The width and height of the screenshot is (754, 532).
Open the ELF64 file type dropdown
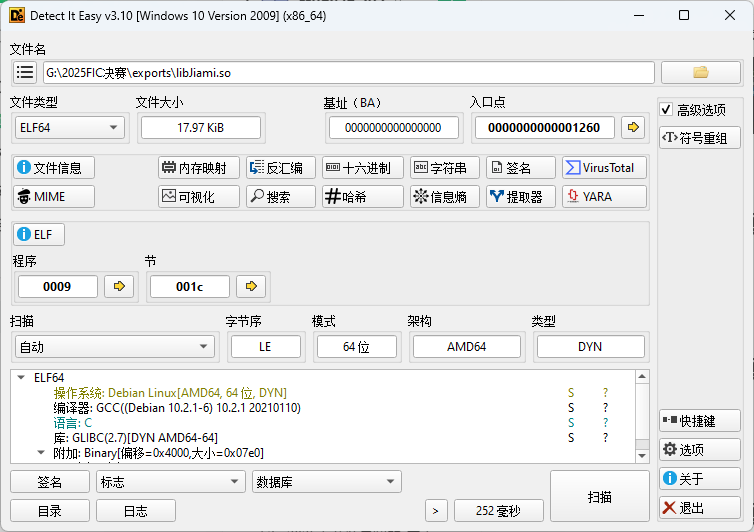pyautogui.click(x=70, y=127)
